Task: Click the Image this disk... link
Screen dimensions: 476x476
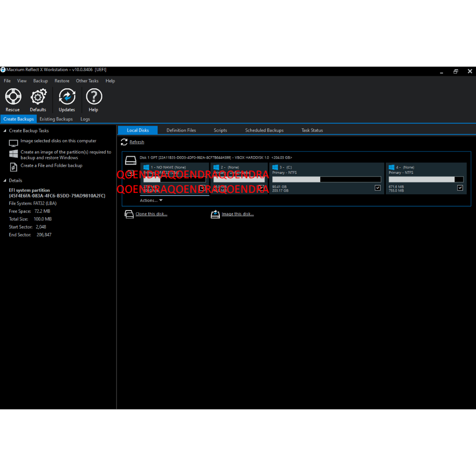Action: click(x=238, y=214)
